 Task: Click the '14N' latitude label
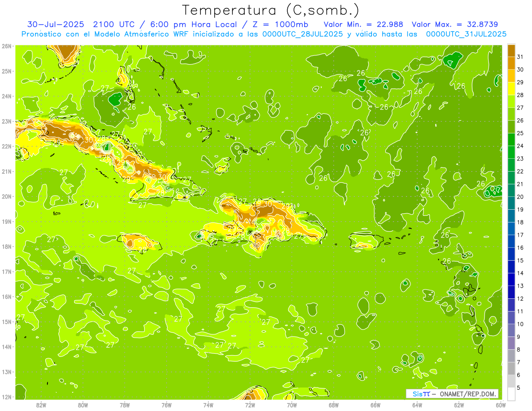[7, 347]
